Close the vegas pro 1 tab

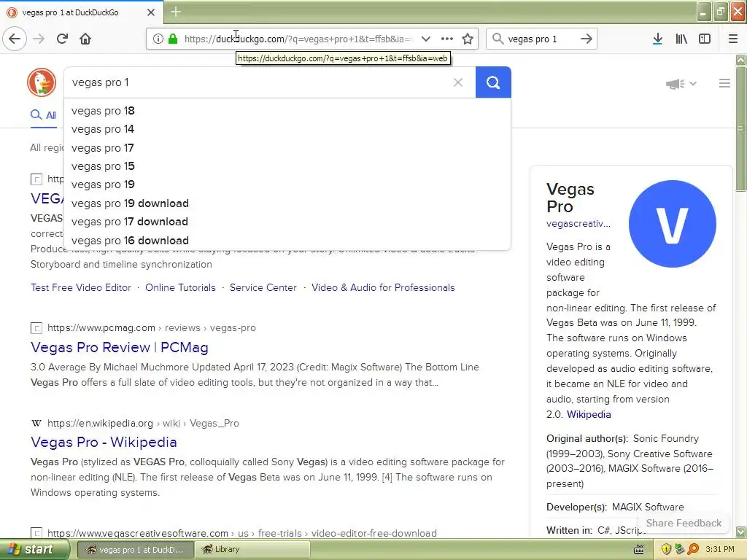click(x=151, y=12)
